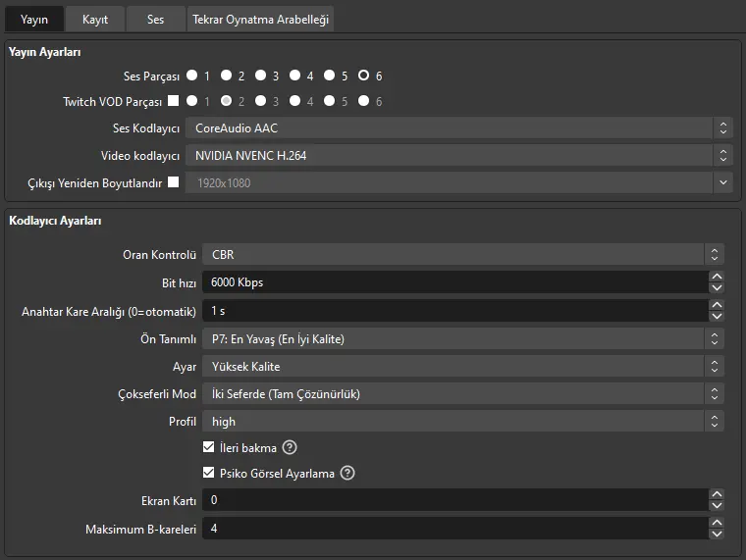Decrease Anahtar Kare Aralığı with down arrow
Screen dimensions: 746x560
[717, 317]
